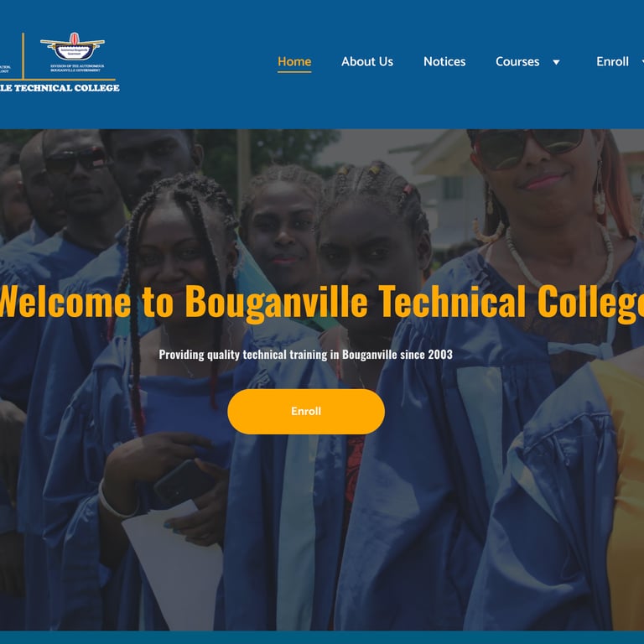Click the man's sunglasses at upper left
The image size is (644, 644).
[x=76, y=160]
